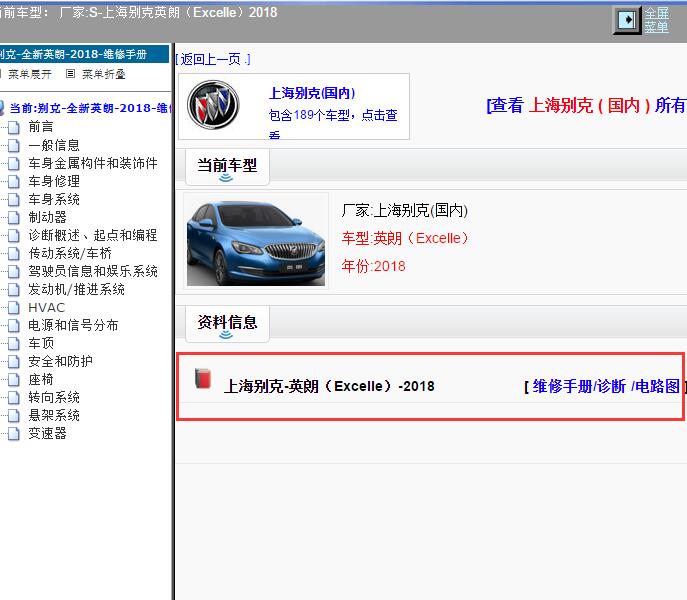Select the 资料信息 tab
Screen dimensions: 687x600
pos(227,323)
